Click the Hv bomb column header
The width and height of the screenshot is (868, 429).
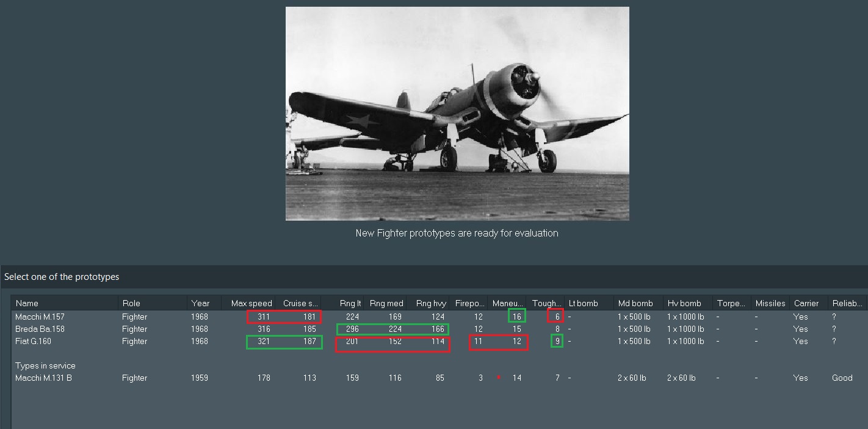point(689,303)
